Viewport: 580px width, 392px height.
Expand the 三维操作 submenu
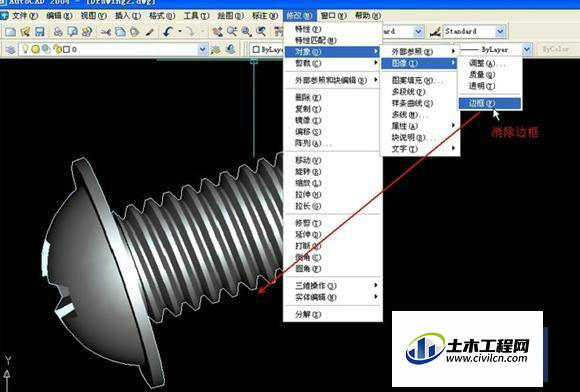[x=332, y=285]
